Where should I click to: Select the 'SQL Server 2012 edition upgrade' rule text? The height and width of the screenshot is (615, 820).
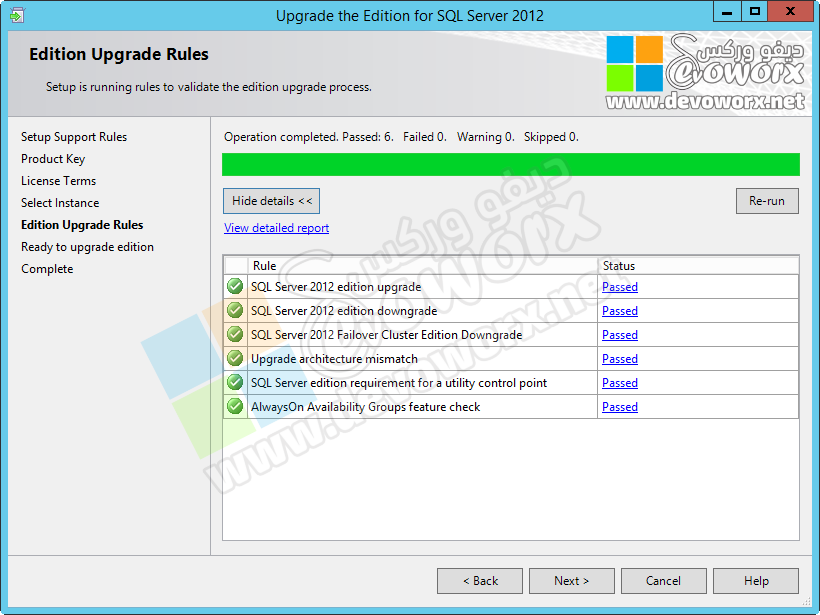click(x=336, y=287)
